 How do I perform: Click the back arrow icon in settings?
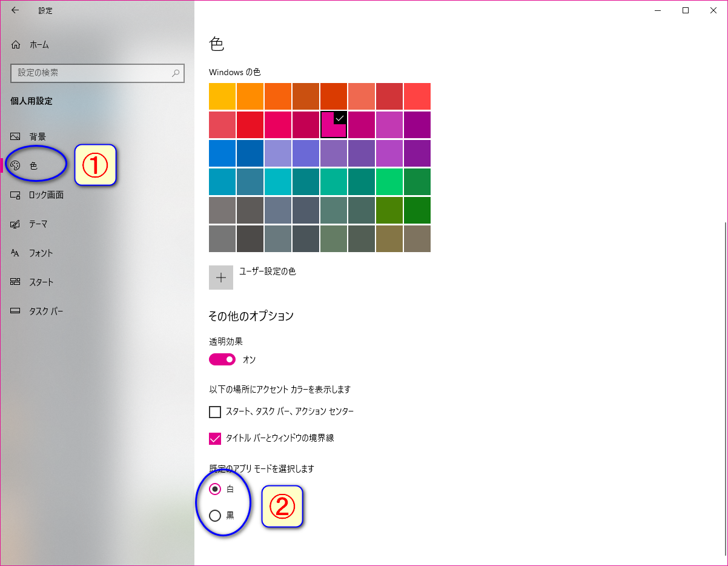pos(15,10)
